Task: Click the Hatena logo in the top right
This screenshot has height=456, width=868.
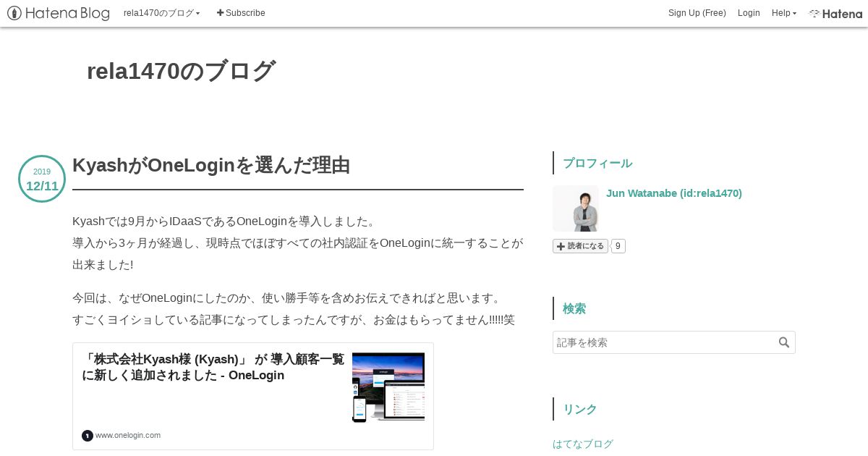Action: click(835, 13)
